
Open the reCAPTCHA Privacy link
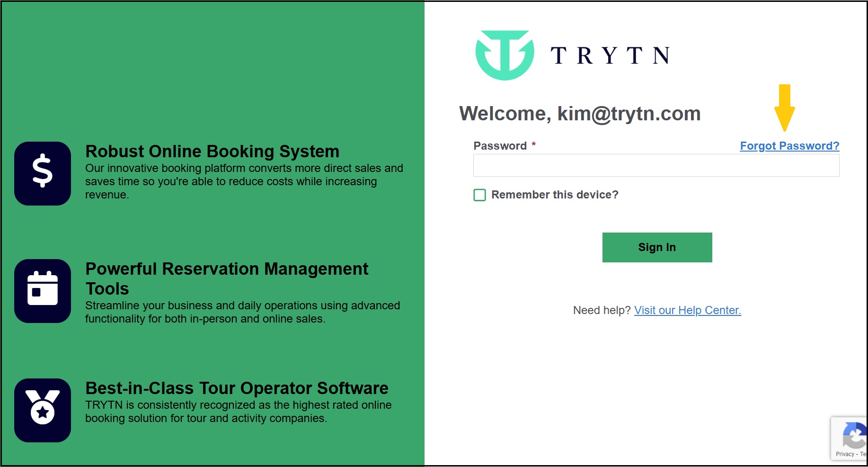pyautogui.click(x=845, y=454)
